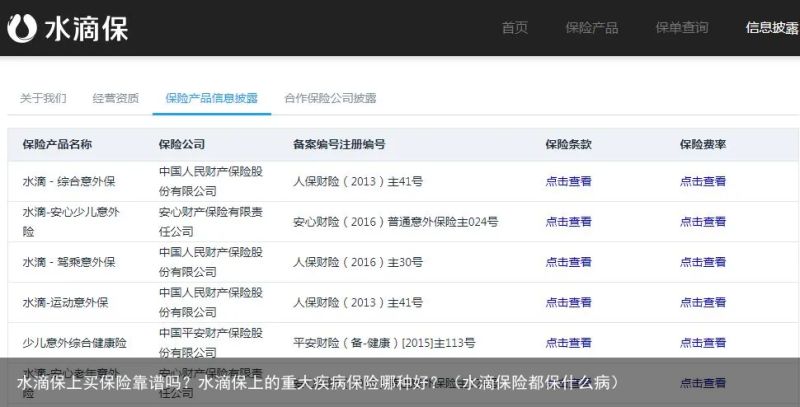
Task: Click 中国平安财产保险股份有限公司 company cell
Action: 211,342
